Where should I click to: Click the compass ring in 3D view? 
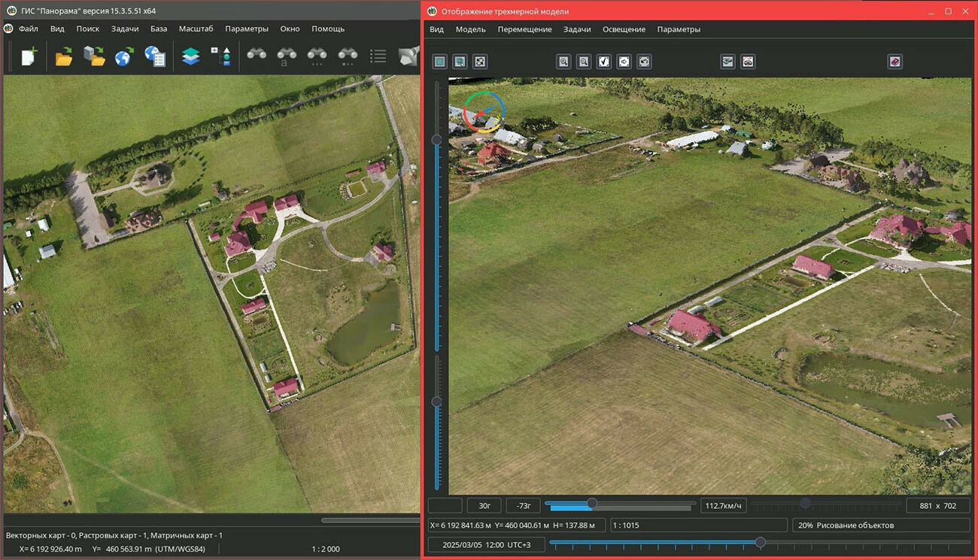click(484, 113)
